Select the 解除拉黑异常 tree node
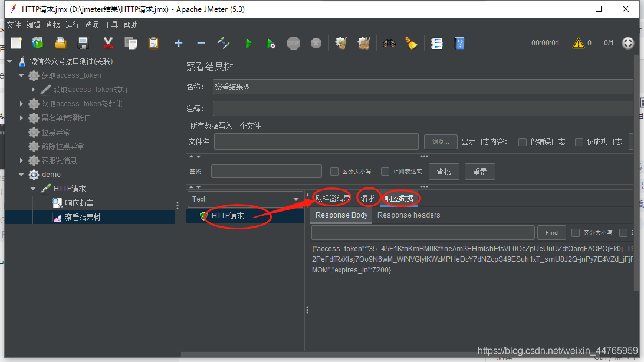This screenshot has height=362, width=644. pos(63,146)
